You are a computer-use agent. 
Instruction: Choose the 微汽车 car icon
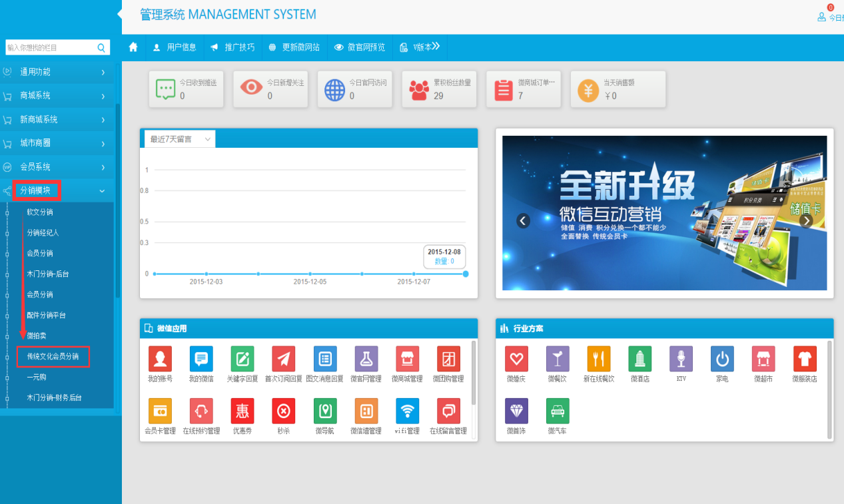tap(558, 411)
